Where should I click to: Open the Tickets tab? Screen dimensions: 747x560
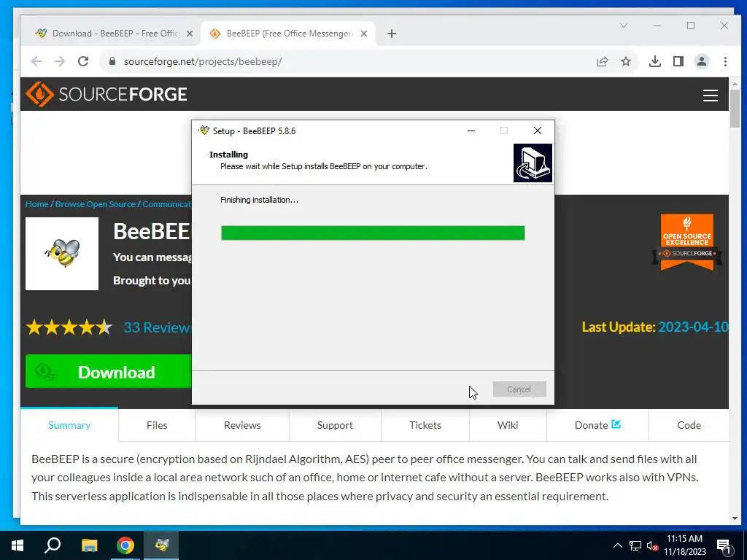425,425
